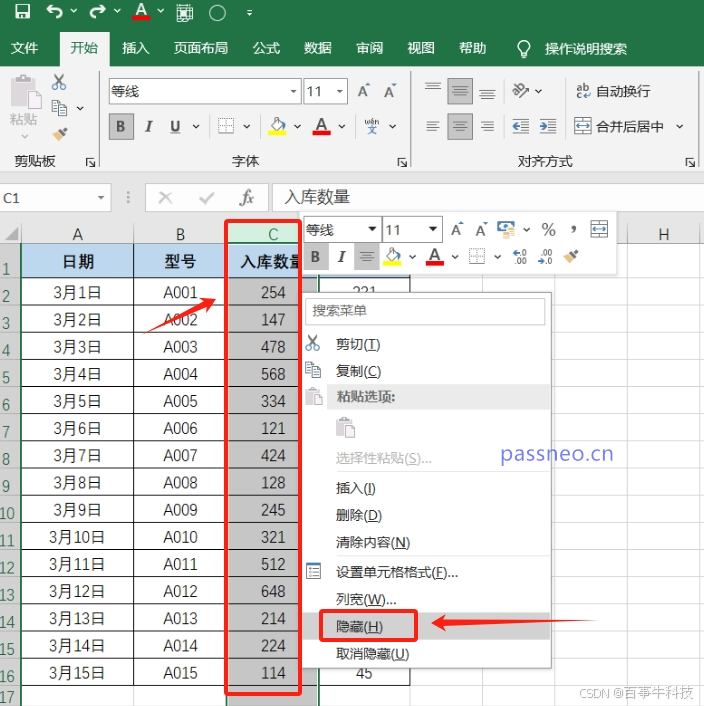Click increase indent icon
This screenshot has width=704, height=706.
[x=548, y=126]
